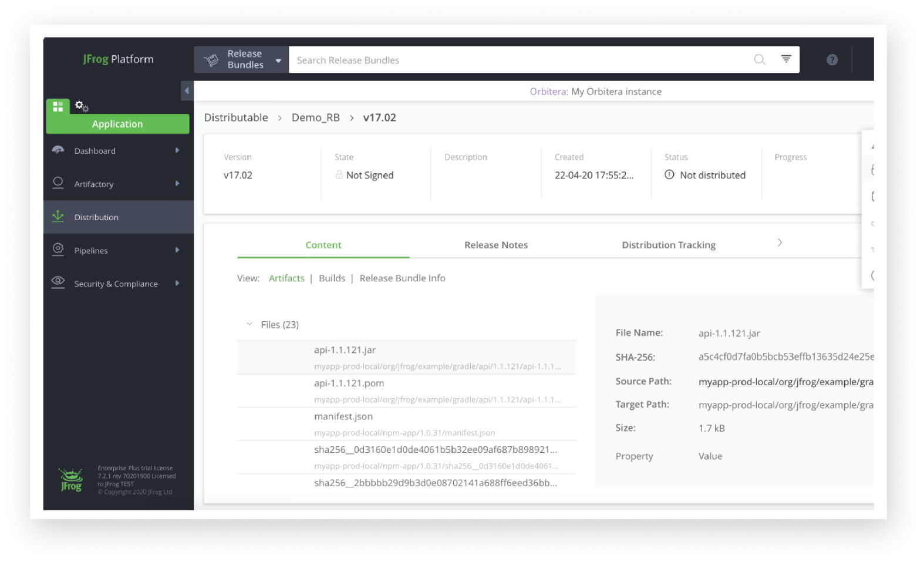
Task: Click the Release Bundles package icon
Action: (211, 59)
